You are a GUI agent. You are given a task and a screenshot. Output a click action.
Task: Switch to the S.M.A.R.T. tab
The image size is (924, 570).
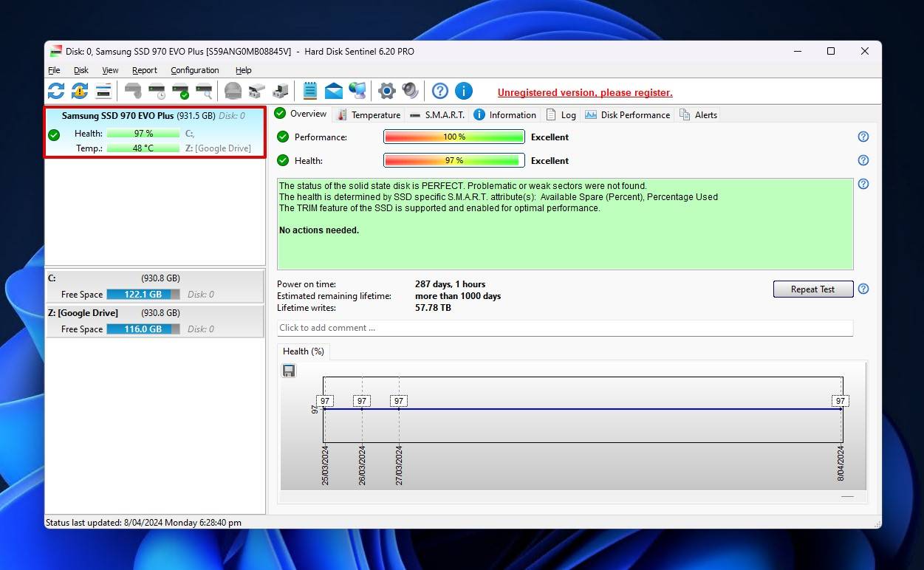click(437, 114)
